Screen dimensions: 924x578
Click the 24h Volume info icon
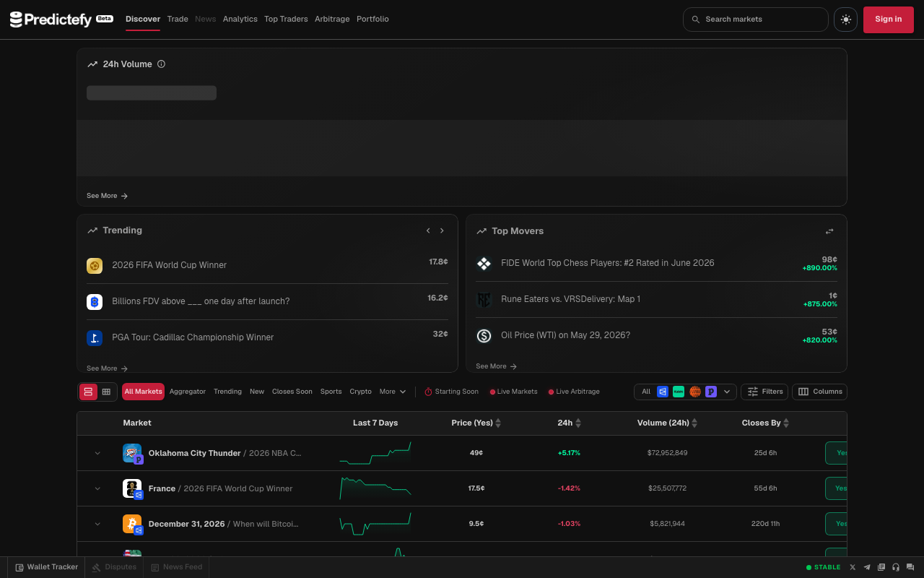coord(161,64)
